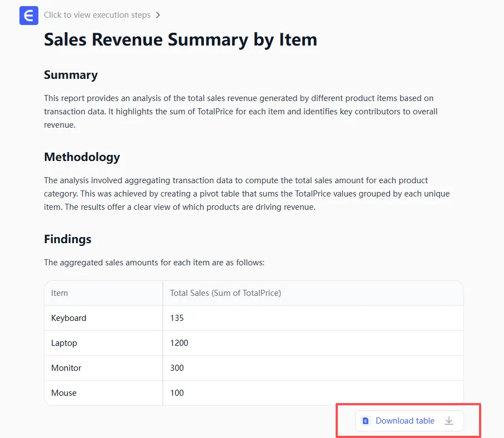Expand execution steps with the chevron arrow

(158, 16)
